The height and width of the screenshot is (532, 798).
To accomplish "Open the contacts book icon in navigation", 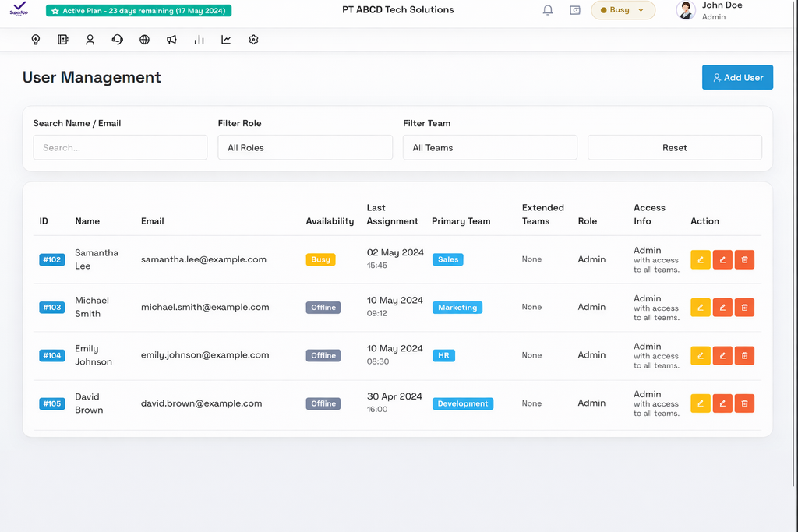I will coord(62,40).
